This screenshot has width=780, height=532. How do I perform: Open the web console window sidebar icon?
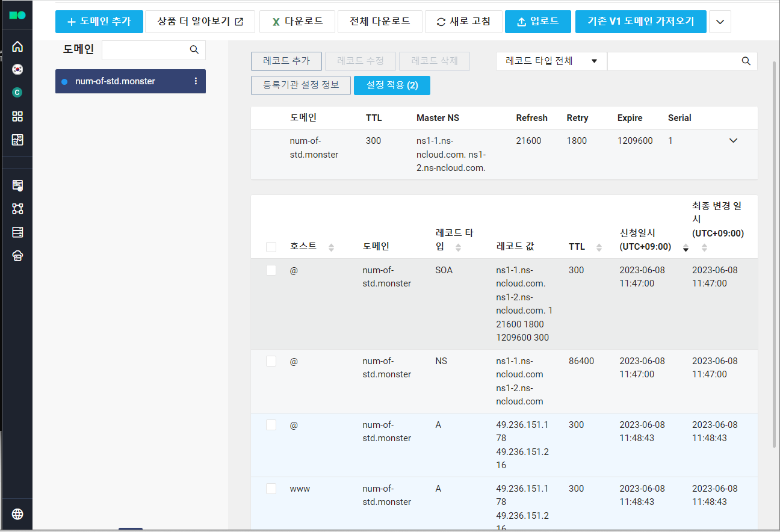pos(17,185)
